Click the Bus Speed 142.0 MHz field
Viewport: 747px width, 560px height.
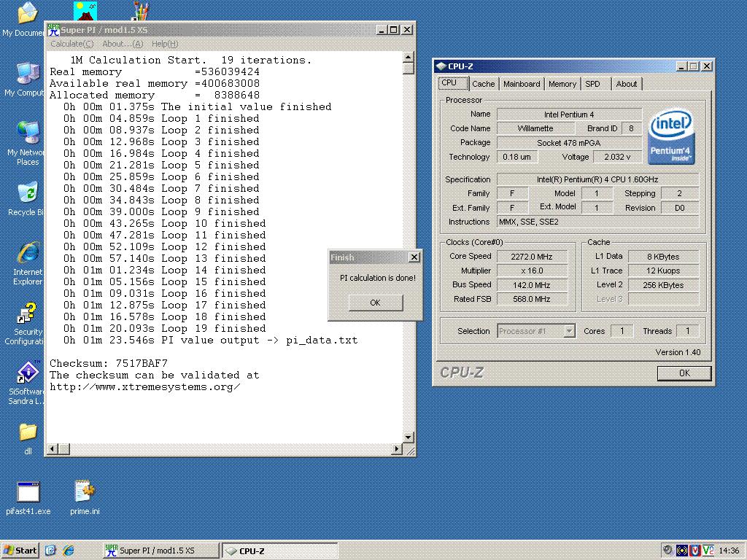tap(532, 285)
